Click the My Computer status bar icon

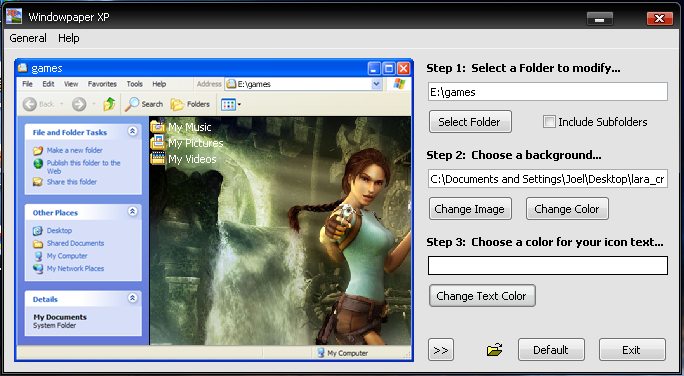321,352
